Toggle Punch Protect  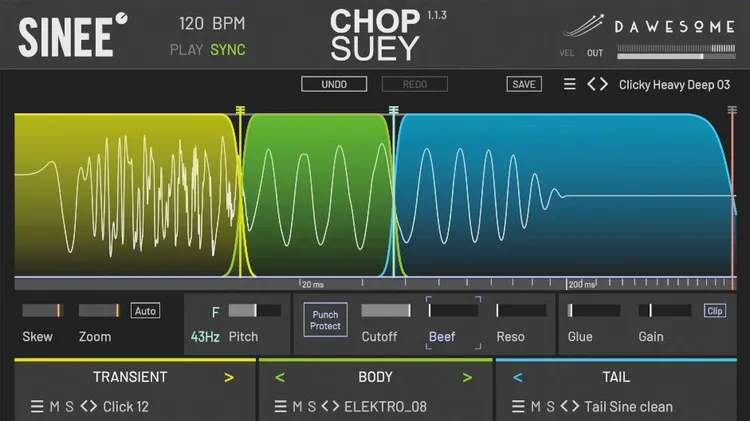325,320
